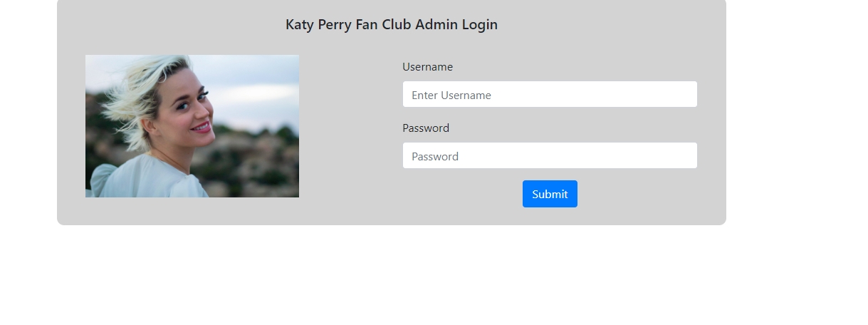This screenshot has width=868, height=325.
Task: Focus the Password input field
Action: pyautogui.click(x=549, y=156)
